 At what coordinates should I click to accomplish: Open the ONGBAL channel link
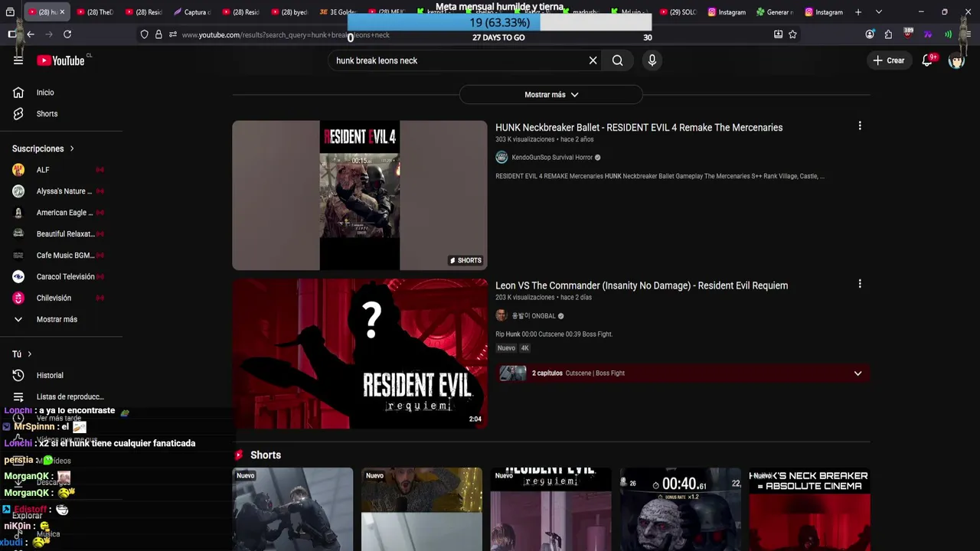click(x=534, y=316)
